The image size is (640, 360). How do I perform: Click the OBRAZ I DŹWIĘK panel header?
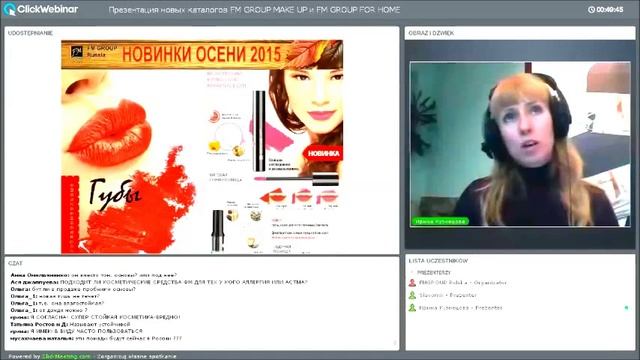[431, 33]
